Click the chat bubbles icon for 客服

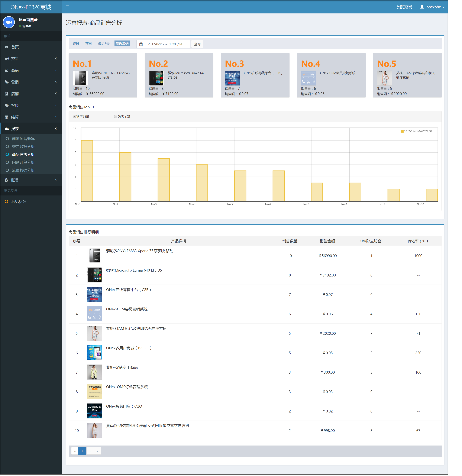point(7,105)
